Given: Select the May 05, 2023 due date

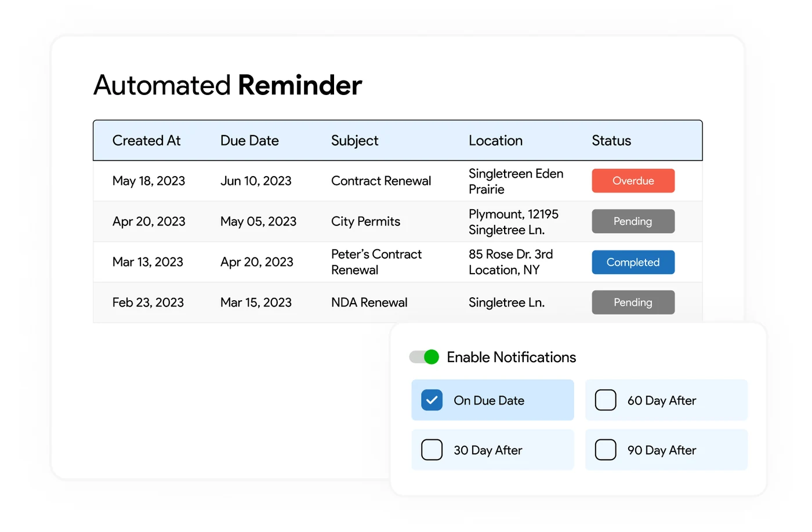Looking at the screenshot, I should tap(258, 221).
